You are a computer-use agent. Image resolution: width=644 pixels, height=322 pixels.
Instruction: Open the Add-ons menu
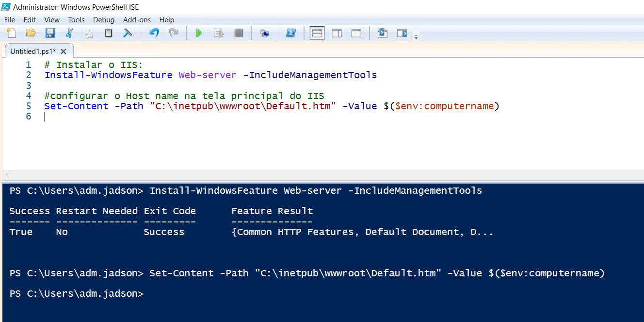(137, 20)
